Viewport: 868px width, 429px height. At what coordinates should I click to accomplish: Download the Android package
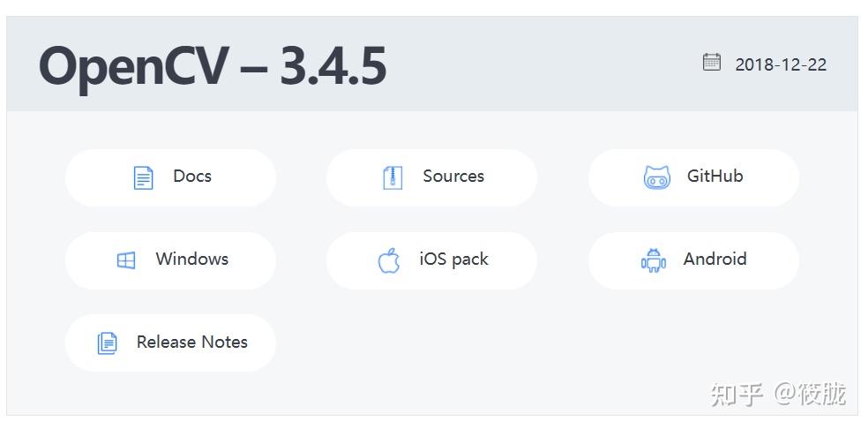693,260
